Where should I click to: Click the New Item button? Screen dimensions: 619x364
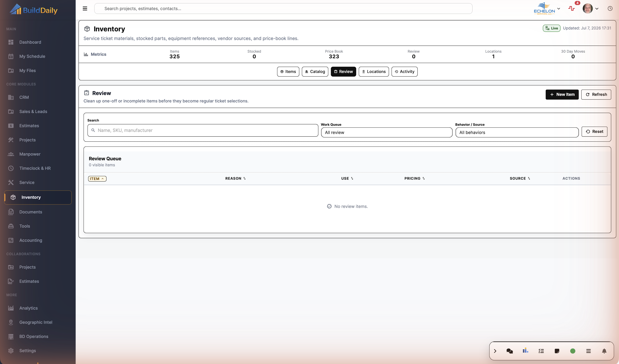(x=562, y=95)
